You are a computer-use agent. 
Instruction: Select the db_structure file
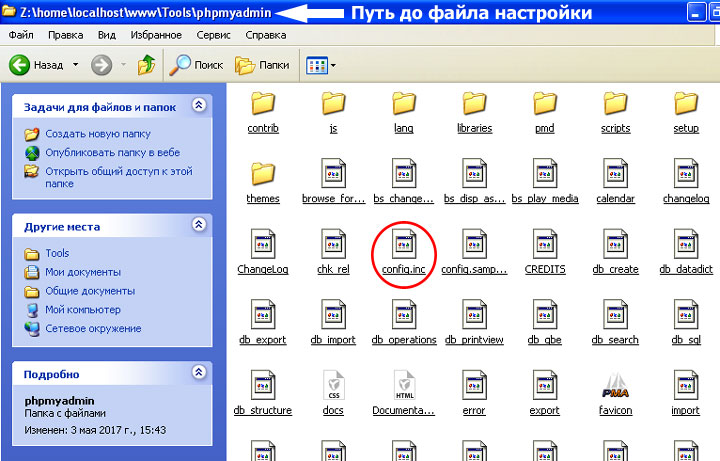pyautogui.click(x=263, y=394)
